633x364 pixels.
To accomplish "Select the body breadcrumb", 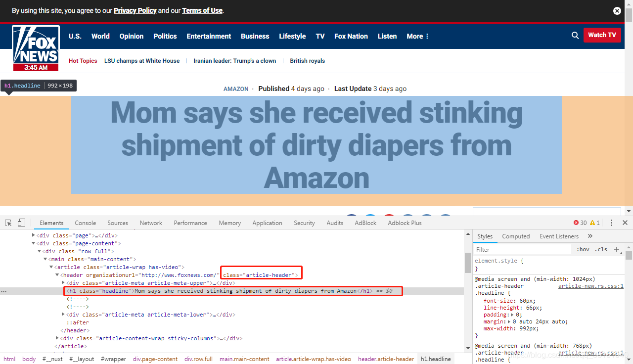I will 29,359.
